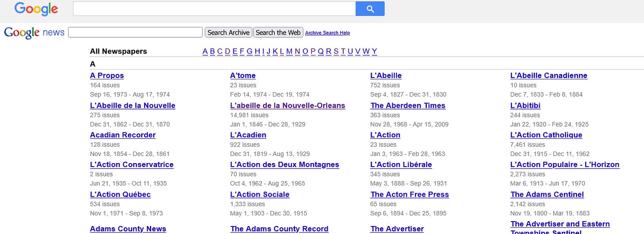The image size is (644, 234).
Task: Jump to letter N in index
Action: point(297,51)
